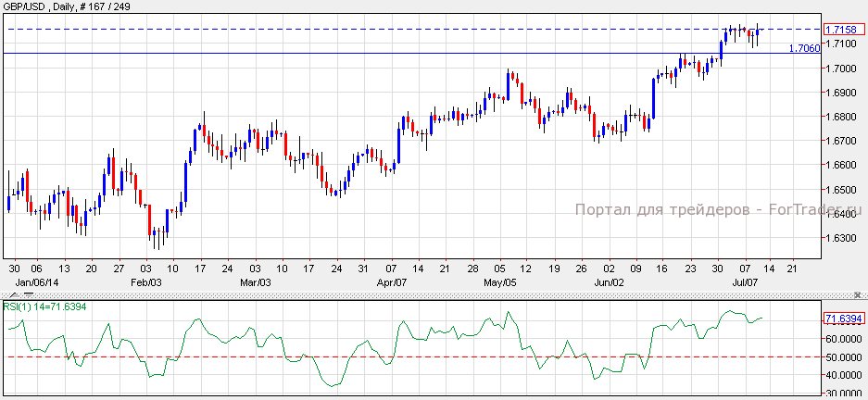Click the 50.0000 RSI axis label

(843, 357)
